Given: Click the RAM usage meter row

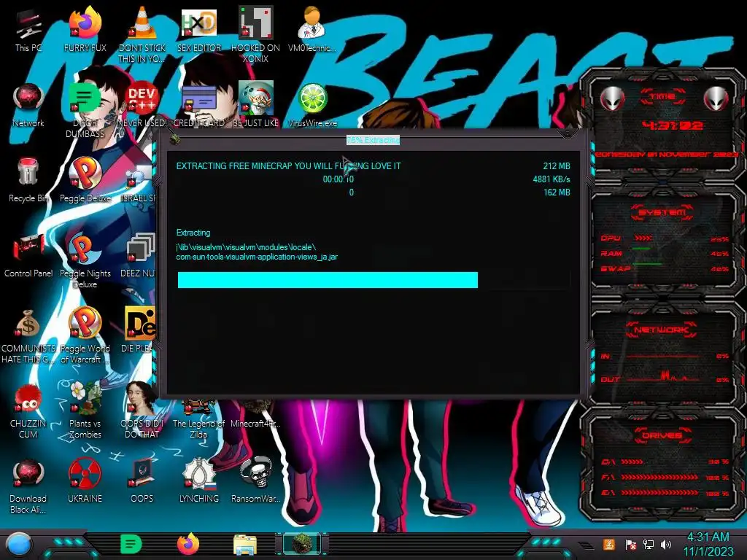Looking at the screenshot, I should tap(665, 253).
